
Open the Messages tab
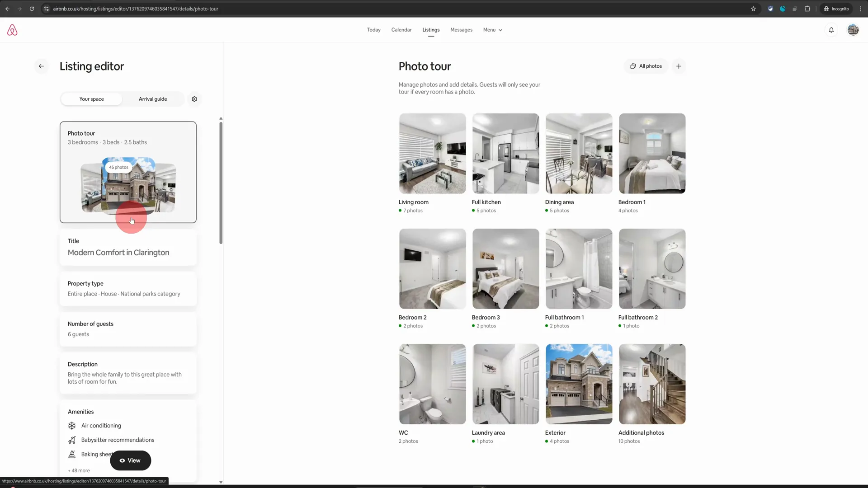[461, 30]
